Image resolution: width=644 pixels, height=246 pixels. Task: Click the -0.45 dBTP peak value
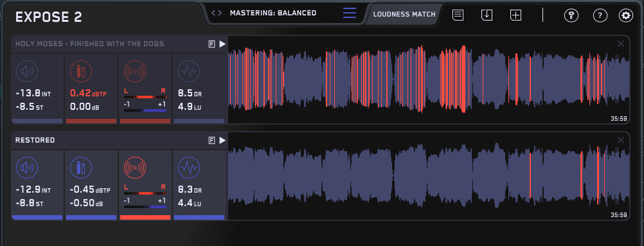(x=90, y=190)
